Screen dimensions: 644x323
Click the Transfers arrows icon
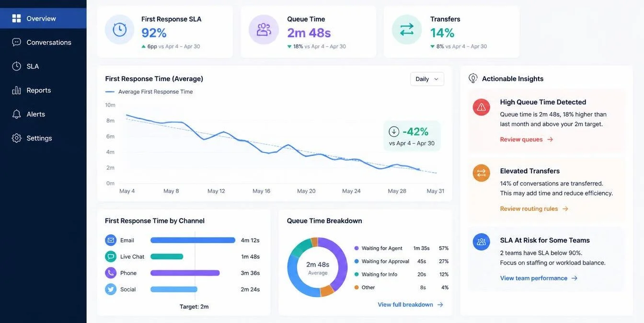point(407,30)
